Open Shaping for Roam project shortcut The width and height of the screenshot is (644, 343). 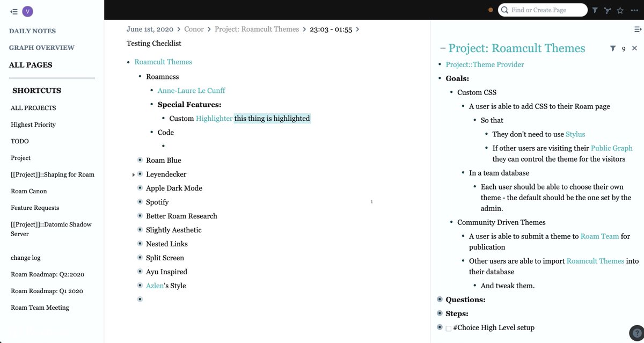pyautogui.click(x=53, y=174)
